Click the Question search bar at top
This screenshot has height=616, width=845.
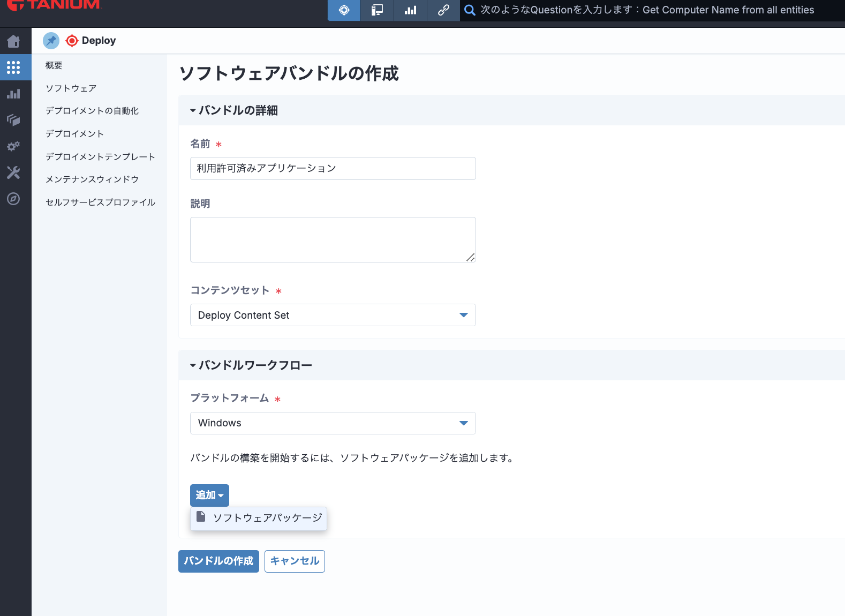[x=647, y=10]
